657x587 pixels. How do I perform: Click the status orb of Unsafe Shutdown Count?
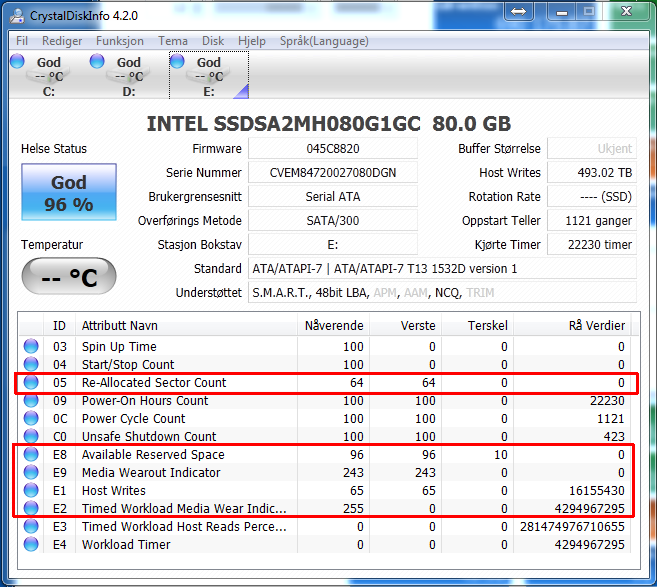tap(31, 436)
